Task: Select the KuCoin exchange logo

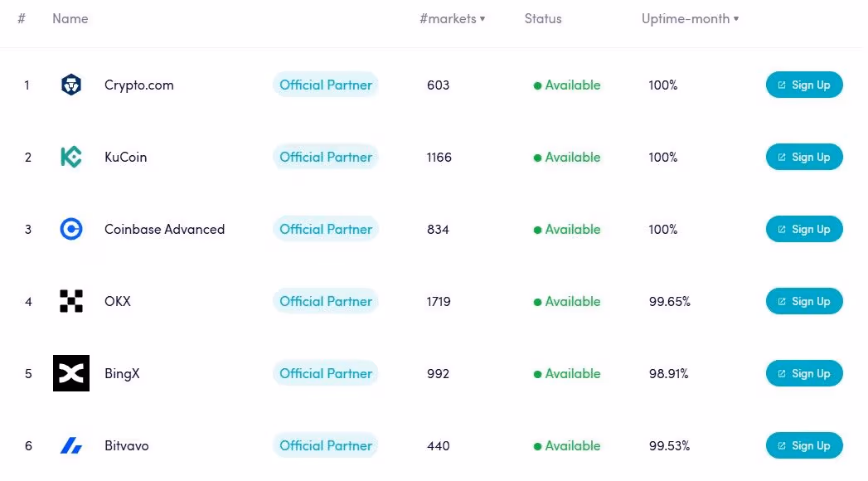Action: tap(70, 157)
